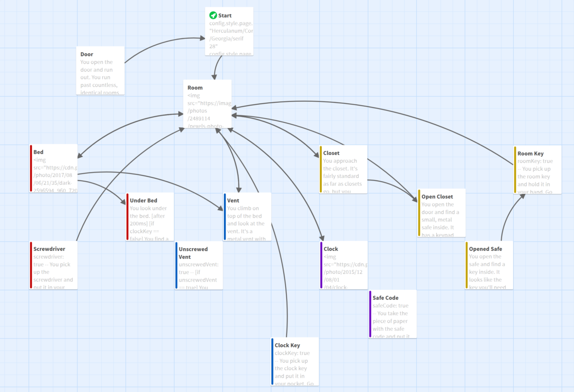Image resolution: width=574 pixels, height=392 pixels.
Task: Select the Door passage
Action: (x=100, y=70)
